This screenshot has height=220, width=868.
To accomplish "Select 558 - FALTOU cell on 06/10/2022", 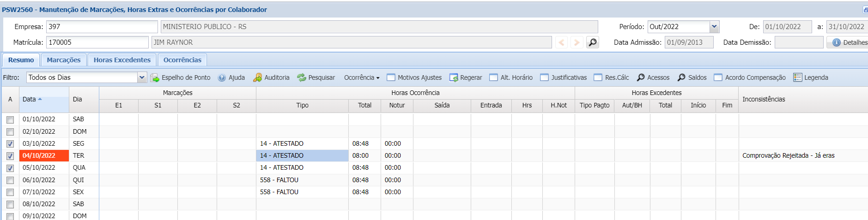I will (302, 180).
